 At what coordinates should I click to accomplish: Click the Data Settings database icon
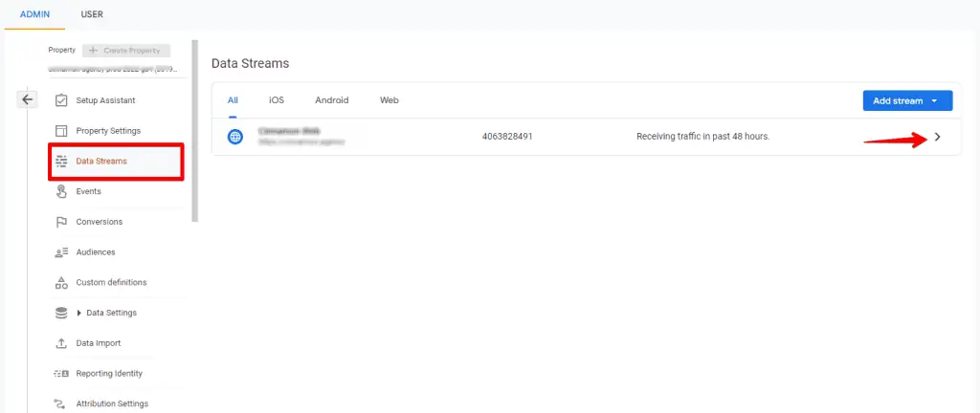[61, 313]
